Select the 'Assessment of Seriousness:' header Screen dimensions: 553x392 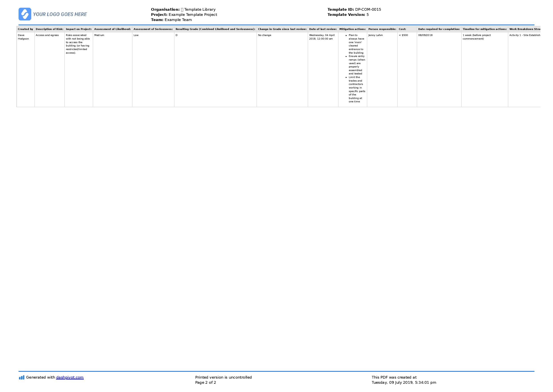[x=153, y=29]
